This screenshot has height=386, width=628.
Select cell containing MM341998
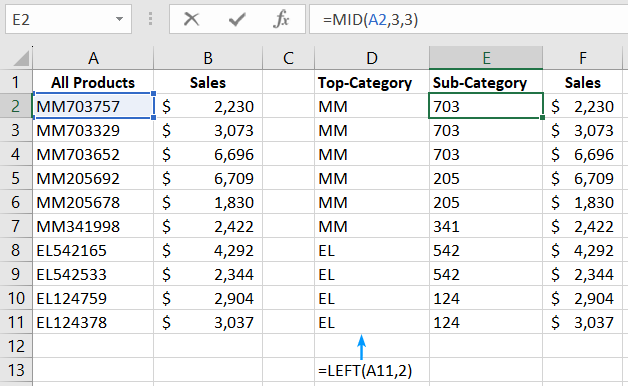click(93, 226)
